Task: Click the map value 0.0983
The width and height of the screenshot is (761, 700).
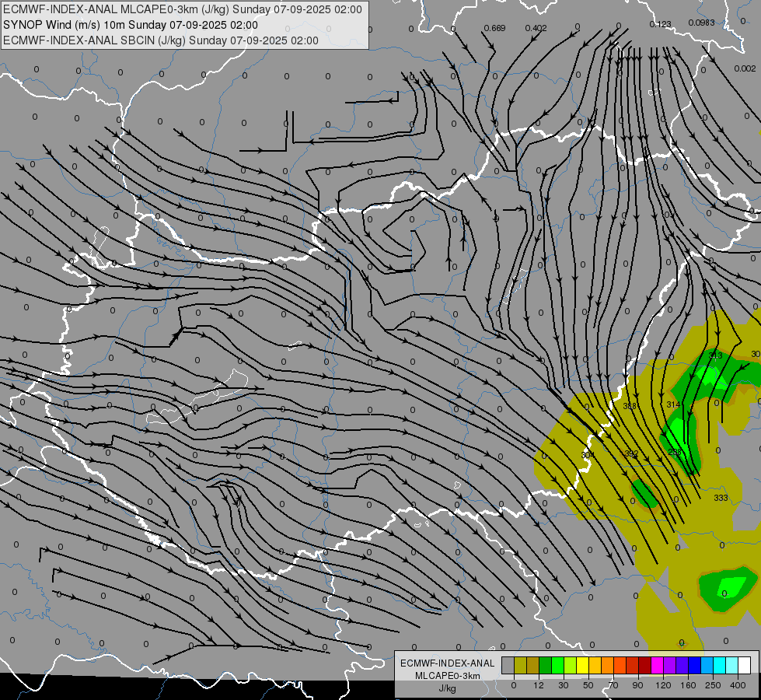Action: click(701, 23)
